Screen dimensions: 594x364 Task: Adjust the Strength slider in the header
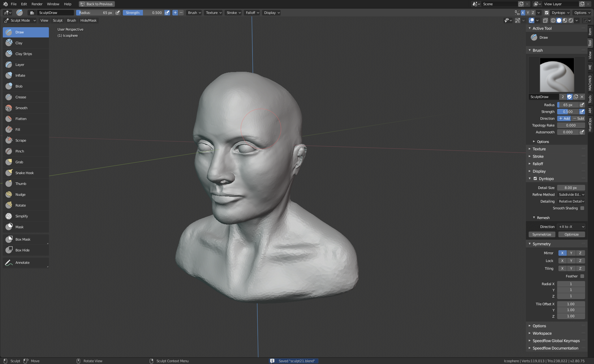point(144,13)
